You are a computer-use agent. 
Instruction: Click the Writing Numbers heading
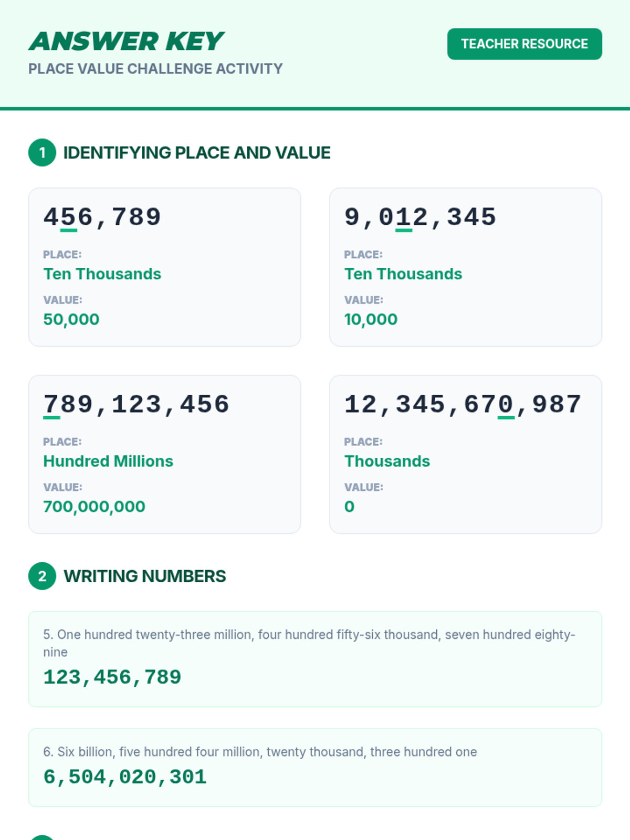tap(145, 576)
